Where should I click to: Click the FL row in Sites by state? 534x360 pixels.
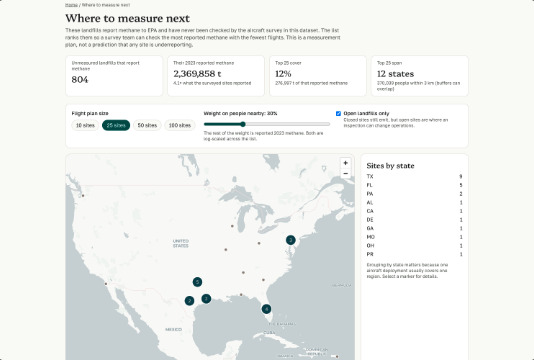click(x=414, y=185)
